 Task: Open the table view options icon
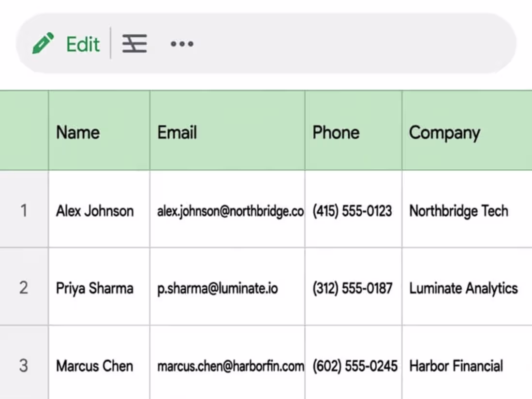click(135, 44)
